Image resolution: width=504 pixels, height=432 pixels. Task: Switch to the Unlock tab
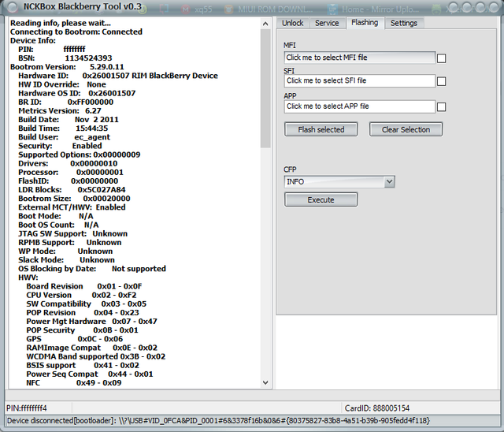292,23
